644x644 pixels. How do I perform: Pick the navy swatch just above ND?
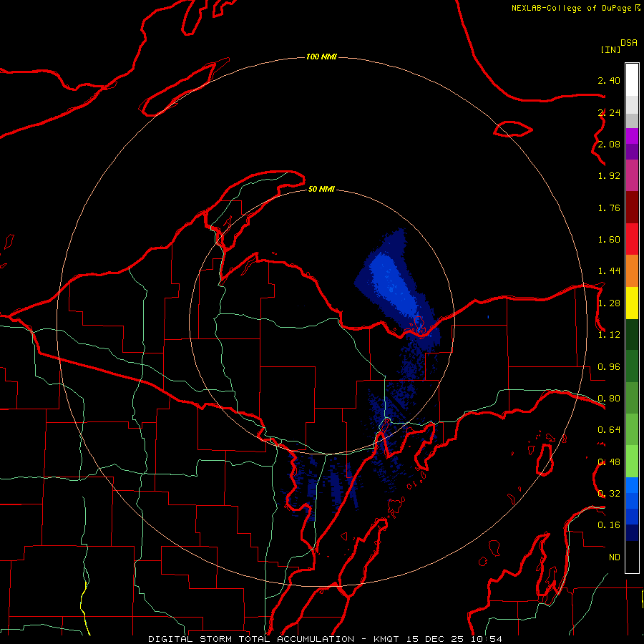click(632, 533)
